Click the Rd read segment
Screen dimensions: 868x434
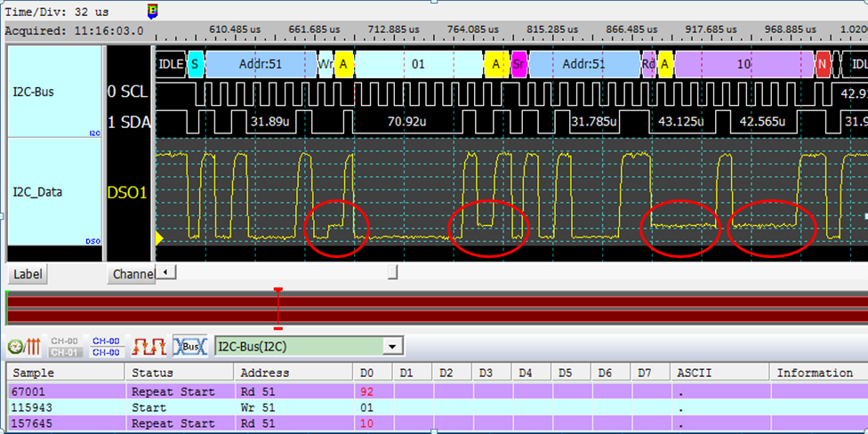[649, 64]
